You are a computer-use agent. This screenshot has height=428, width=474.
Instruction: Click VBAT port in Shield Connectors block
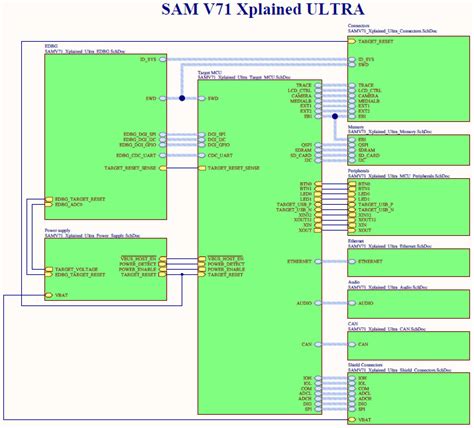352,420
